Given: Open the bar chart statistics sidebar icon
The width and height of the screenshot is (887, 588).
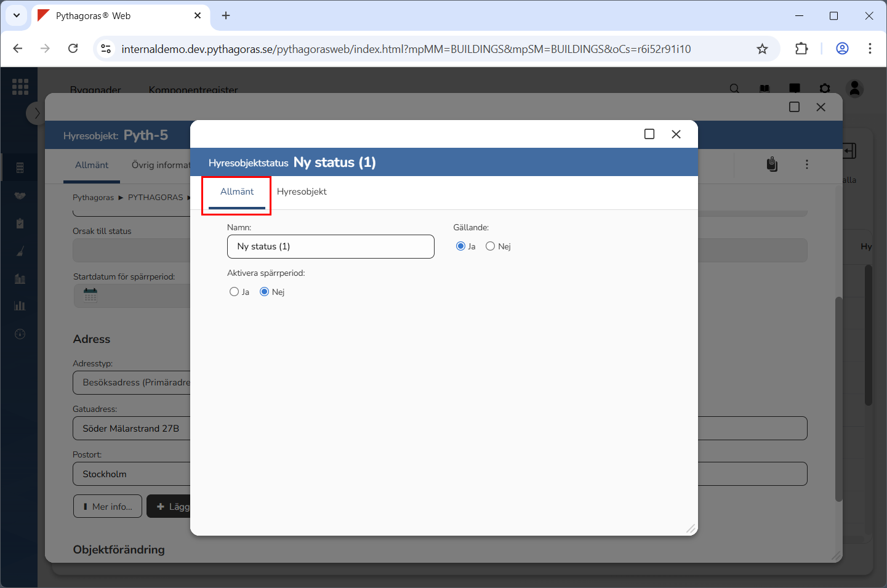Looking at the screenshot, I should pos(20,306).
